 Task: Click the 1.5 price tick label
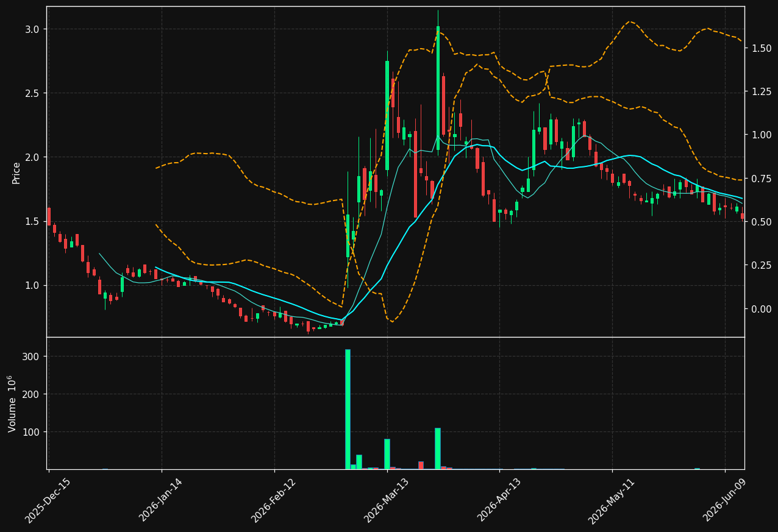pos(32,221)
